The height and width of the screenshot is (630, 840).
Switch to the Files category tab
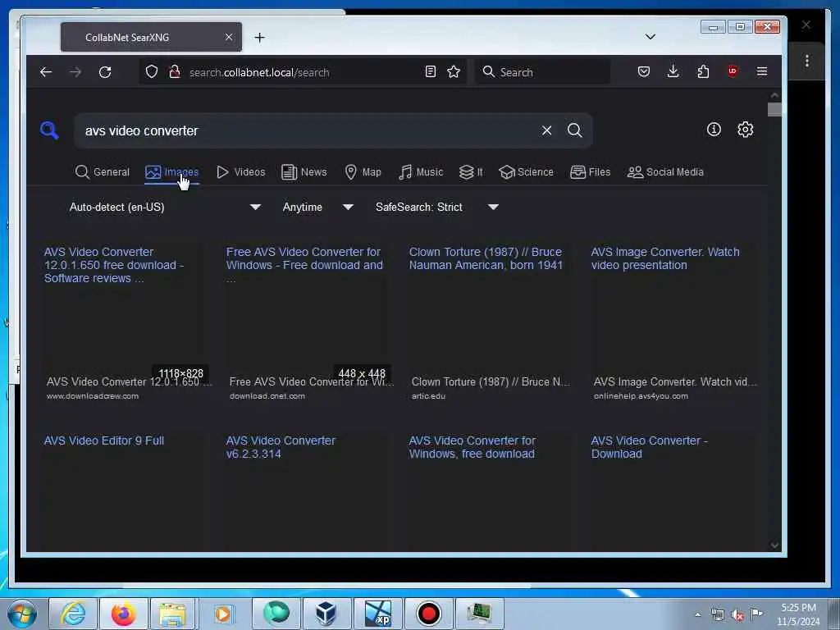[591, 172]
